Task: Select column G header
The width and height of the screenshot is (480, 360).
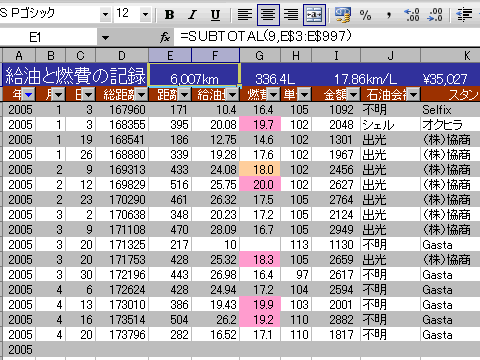Action: point(260,56)
